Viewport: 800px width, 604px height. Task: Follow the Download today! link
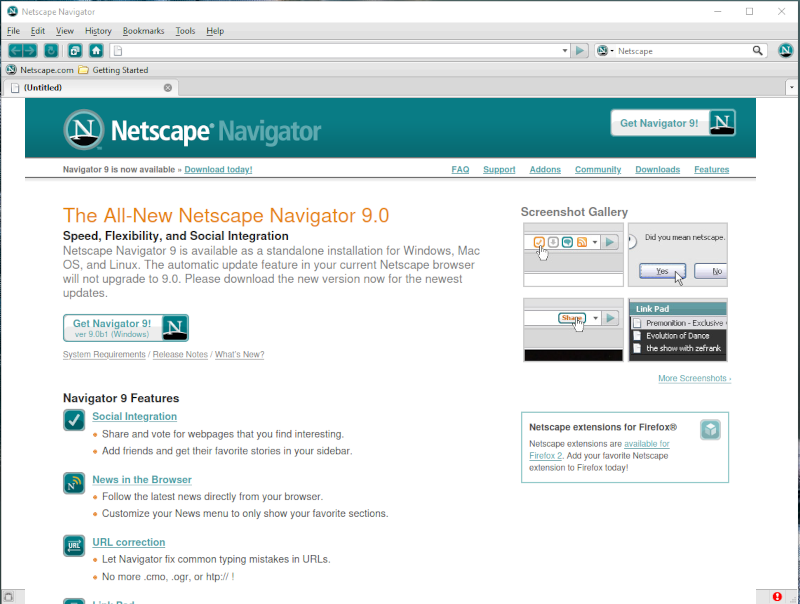coord(218,169)
